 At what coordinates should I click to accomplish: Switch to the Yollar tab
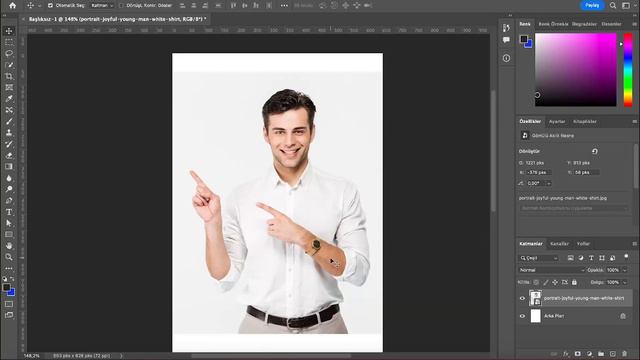(583, 244)
